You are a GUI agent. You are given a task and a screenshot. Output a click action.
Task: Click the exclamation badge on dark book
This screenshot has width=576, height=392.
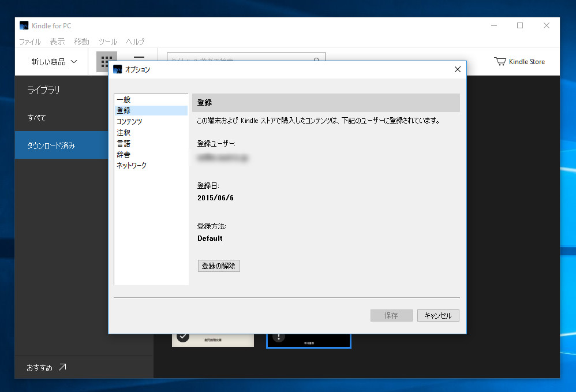(x=279, y=337)
